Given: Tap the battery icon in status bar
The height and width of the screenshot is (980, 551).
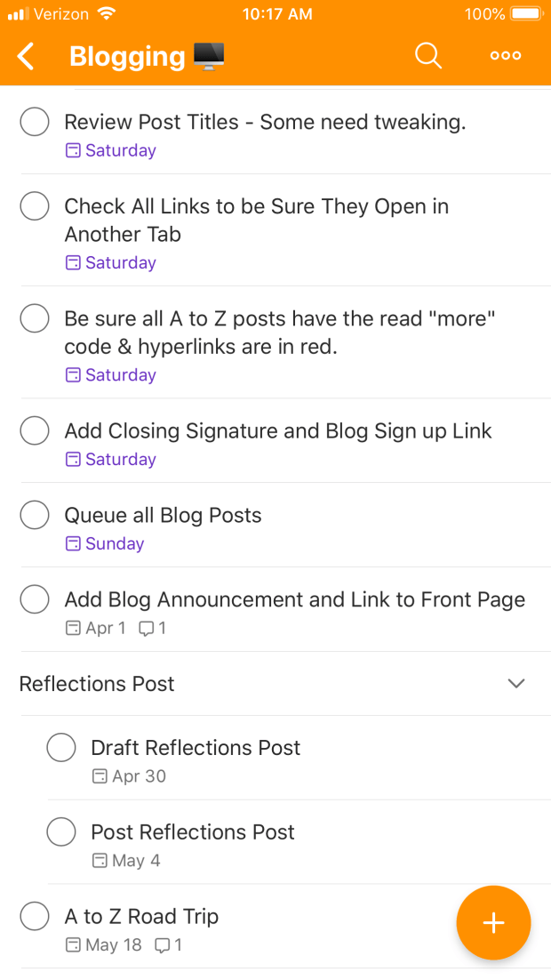Looking at the screenshot, I should point(525,14).
